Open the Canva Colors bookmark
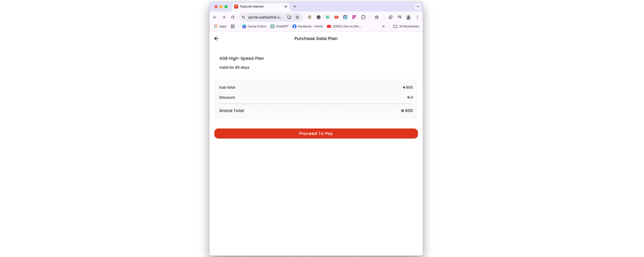This screenshot has height=257, width=644. tap(254, 26)
